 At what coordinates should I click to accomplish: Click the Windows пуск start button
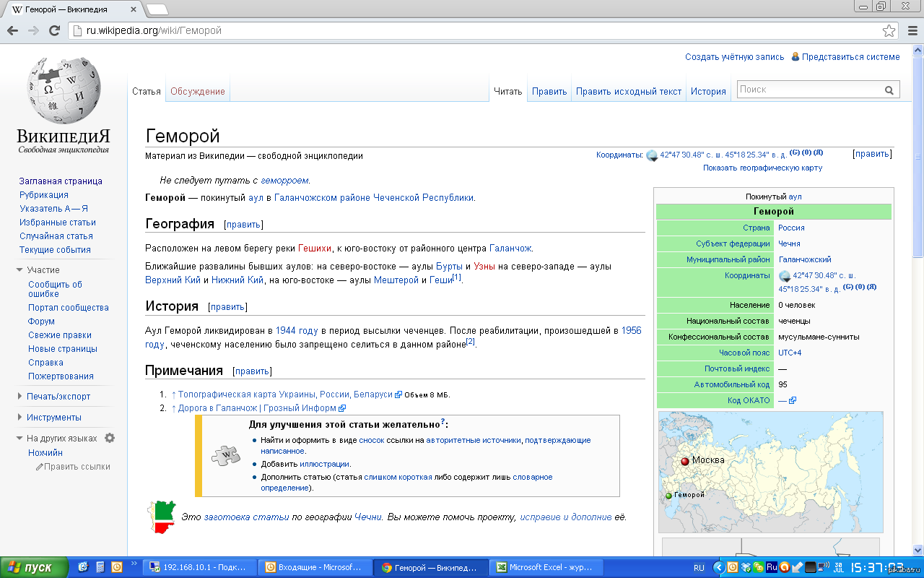click(x=34, y=568)
